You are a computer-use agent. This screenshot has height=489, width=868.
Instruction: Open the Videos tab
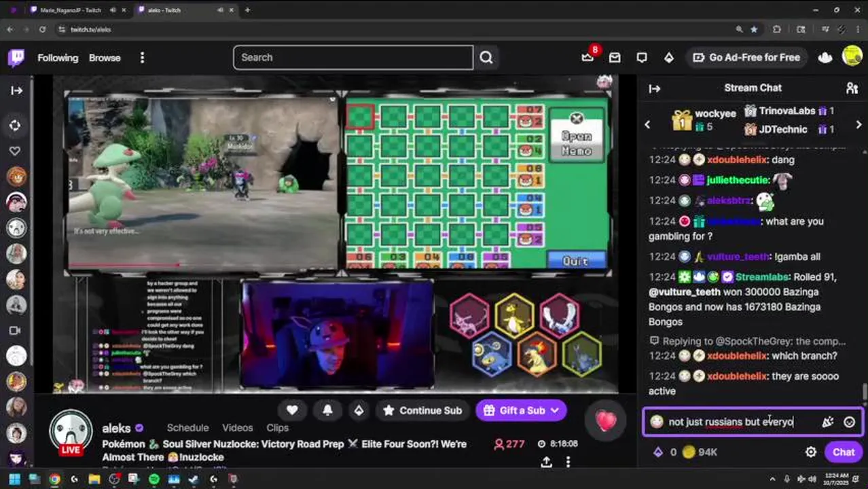point(238,428)
